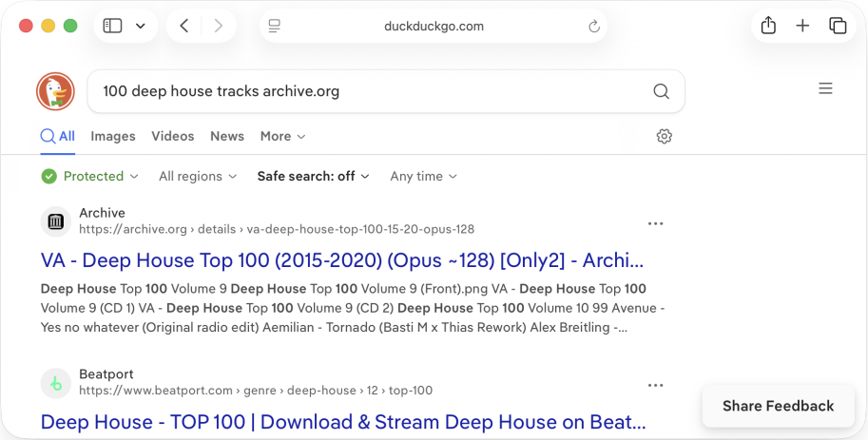Click the Share Feedback button
Image resolution: width=868 pixels, height=440 pixels.
778,406
